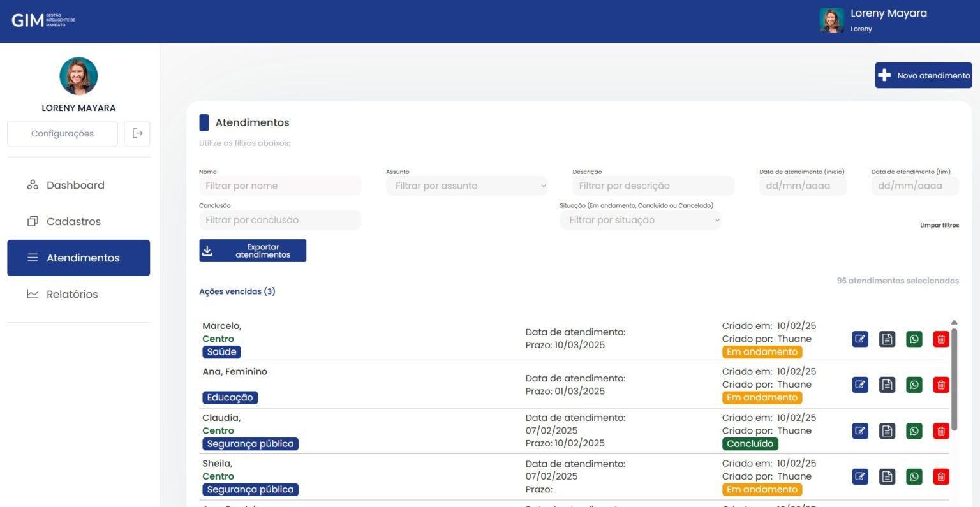Select the start date atendimento field

(x=802, y=186)
